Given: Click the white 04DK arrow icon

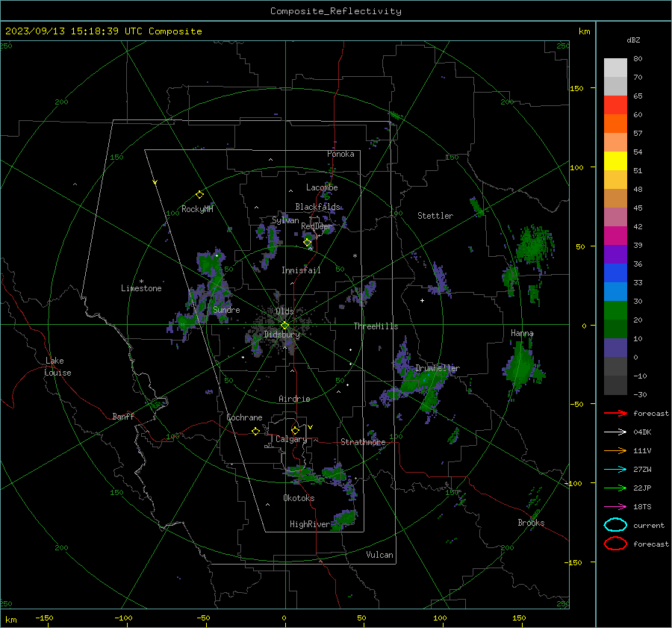Looking at the screenshot, I should click(615, 432).
